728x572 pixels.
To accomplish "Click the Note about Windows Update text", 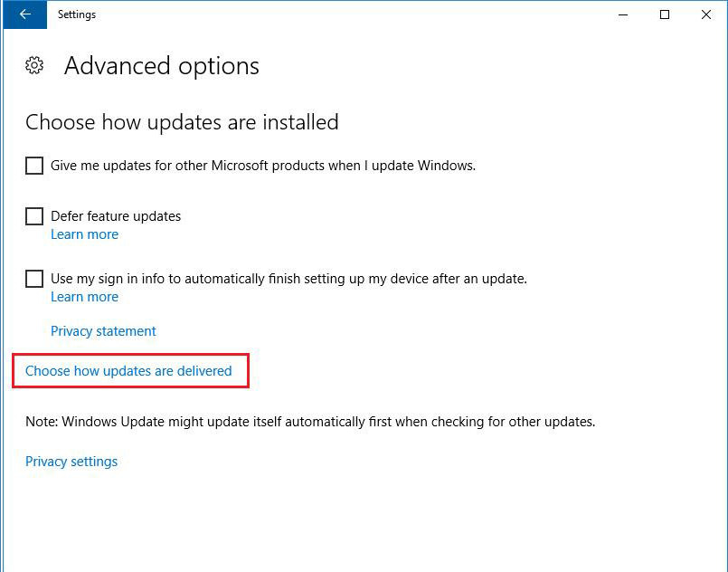I will 310,422.
